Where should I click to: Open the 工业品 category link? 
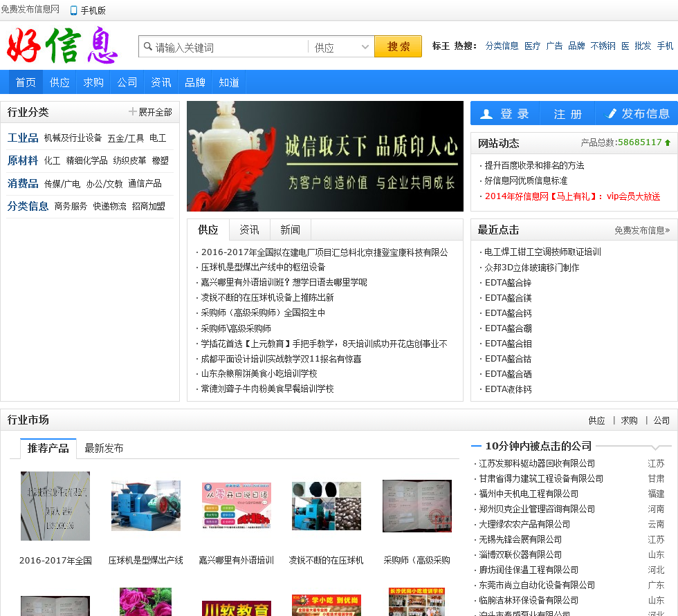click(x=22, y=138)
